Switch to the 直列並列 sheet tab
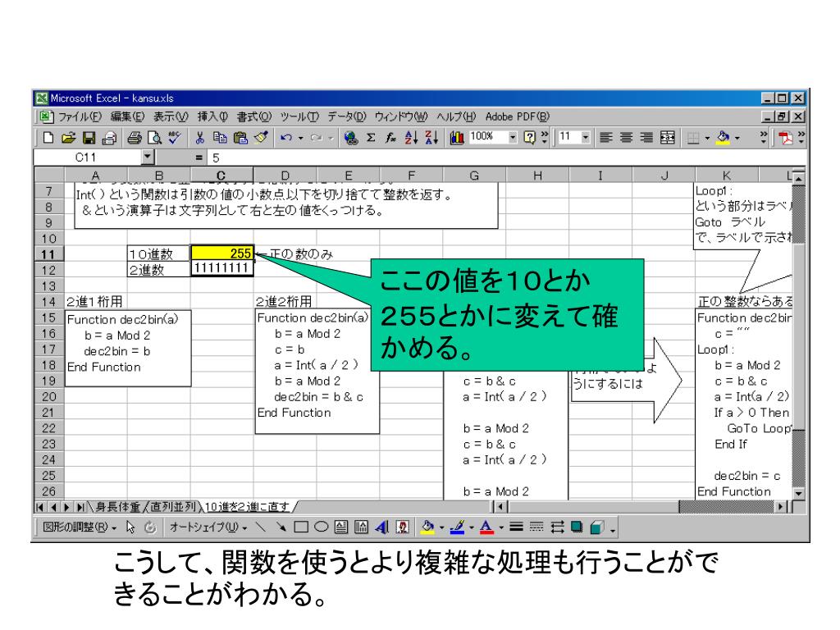Image resolution: width=840 pixels, height=630 pixels. pyautogui.click(x=173, y=507)
